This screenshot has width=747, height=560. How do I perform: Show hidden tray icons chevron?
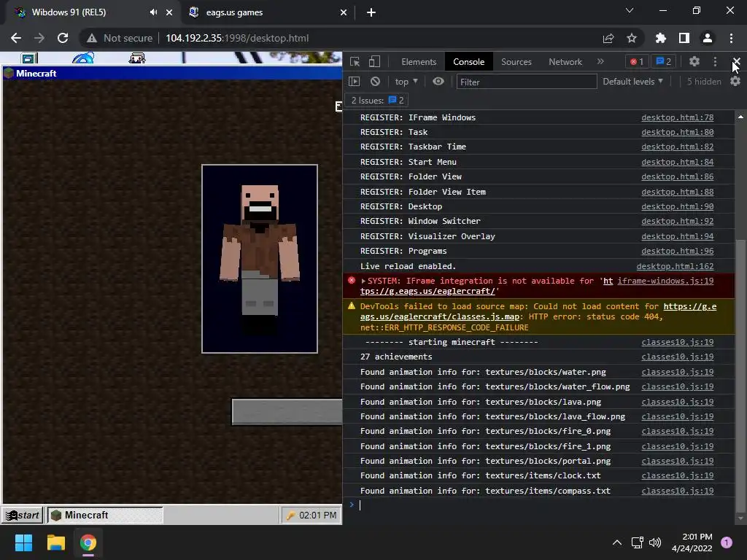click(x=617, y=542)
